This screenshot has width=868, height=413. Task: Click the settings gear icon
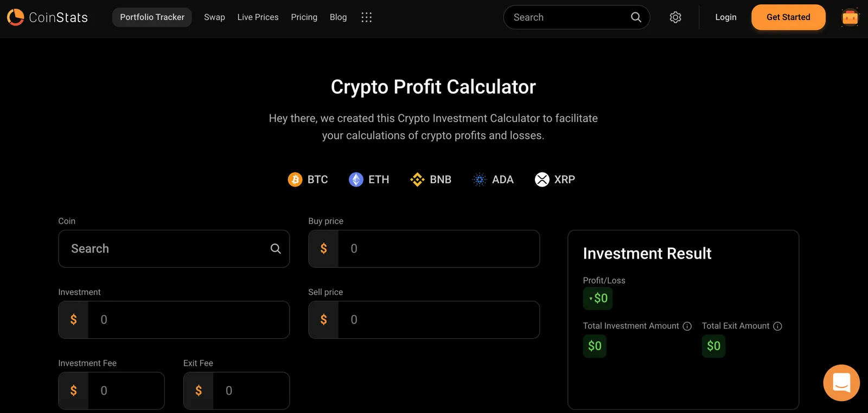675,17
